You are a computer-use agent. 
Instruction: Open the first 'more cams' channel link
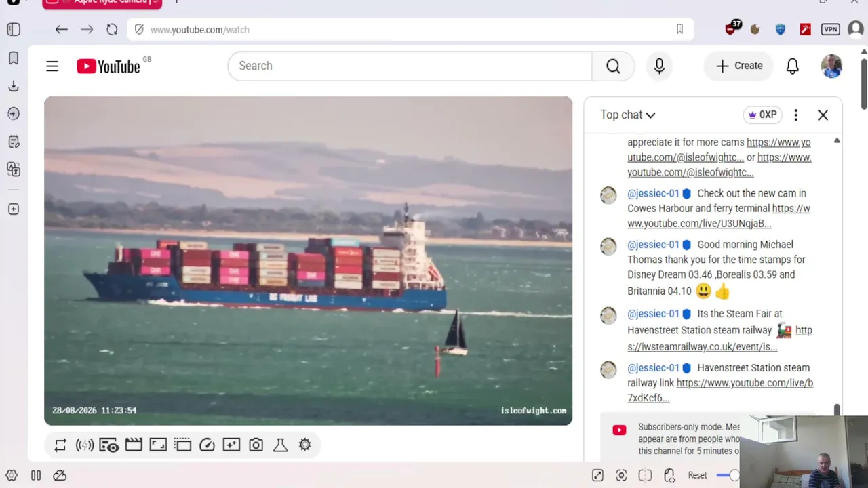point(719,150)
